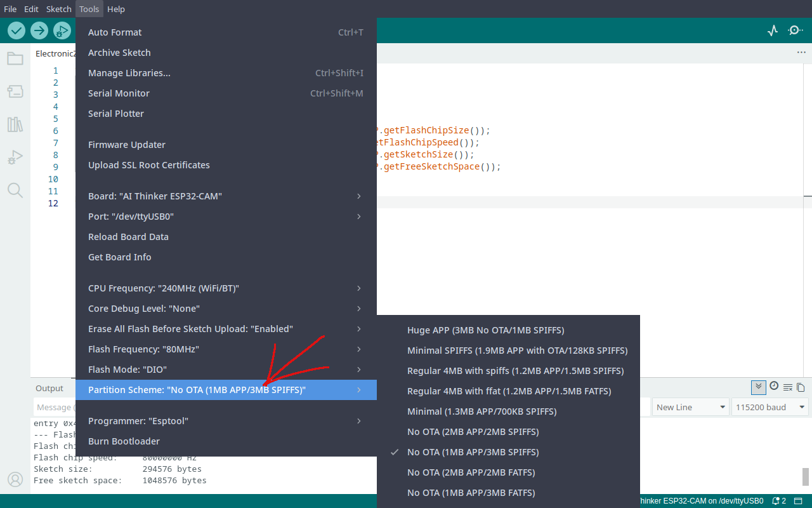
Task: Expand Programmer "Esptool" submenu
Action: (x=226, y=421)
